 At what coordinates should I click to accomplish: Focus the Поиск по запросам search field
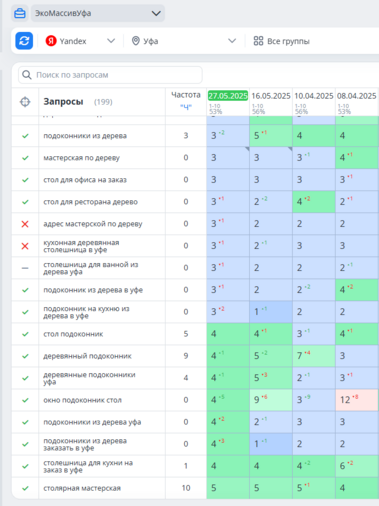click(x=110, y=75)
